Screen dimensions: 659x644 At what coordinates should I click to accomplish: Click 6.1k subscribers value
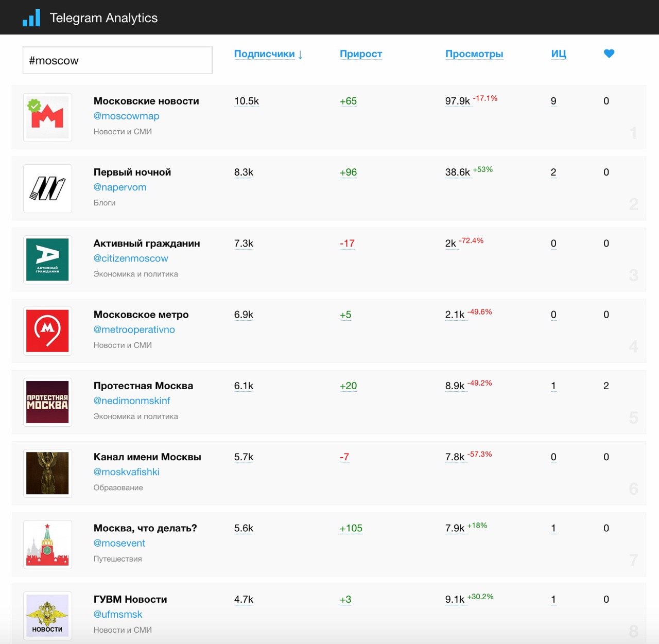(244, 386)
